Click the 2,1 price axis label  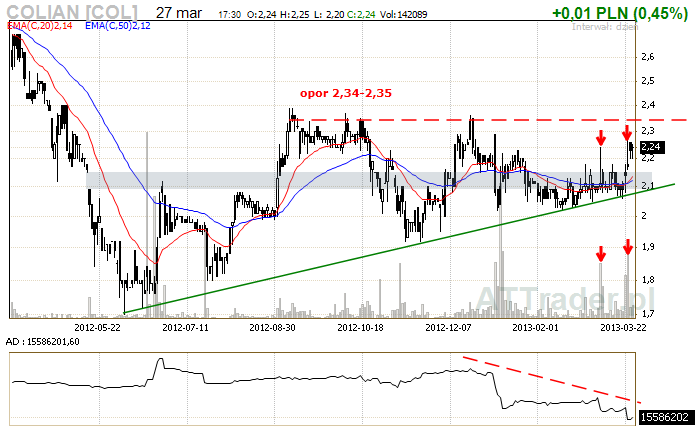(x=648, y=185)
